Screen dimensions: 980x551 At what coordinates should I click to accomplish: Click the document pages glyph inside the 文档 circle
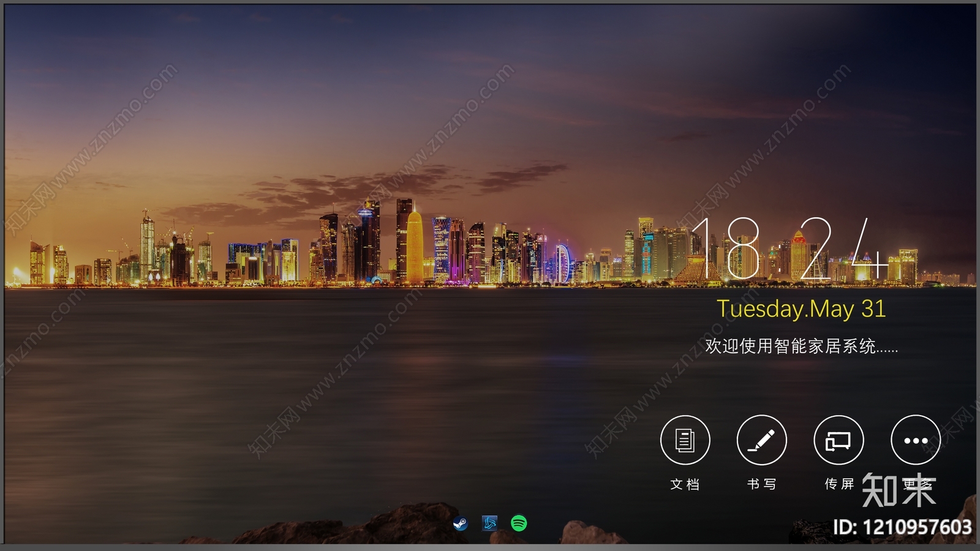coord(686,440)
